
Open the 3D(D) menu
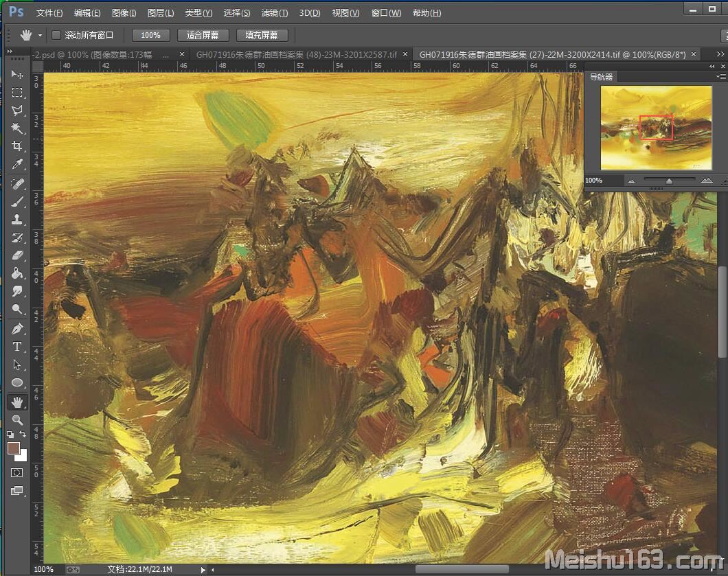click(x=310, y=13)
